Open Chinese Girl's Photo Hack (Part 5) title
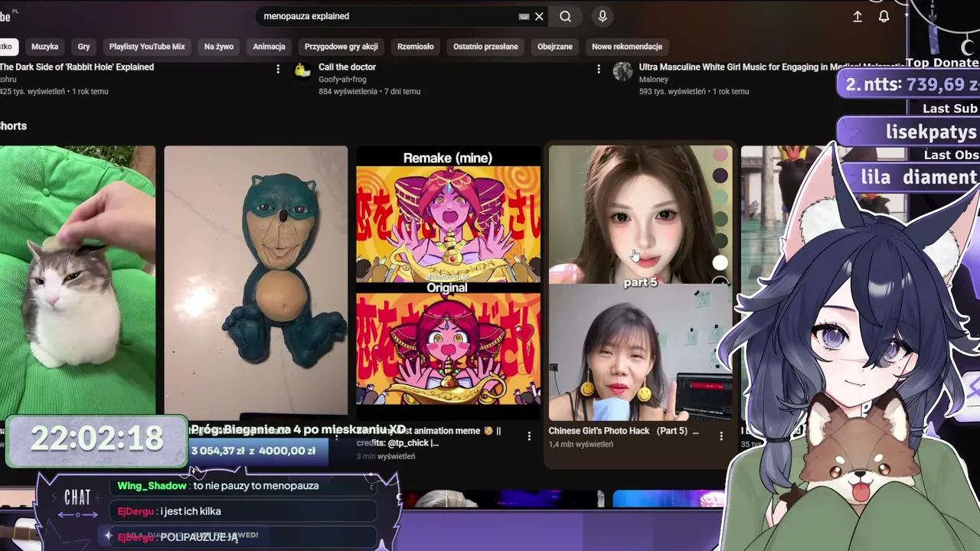The height and width of the screenshot is (551, 980). pos(623,431)
